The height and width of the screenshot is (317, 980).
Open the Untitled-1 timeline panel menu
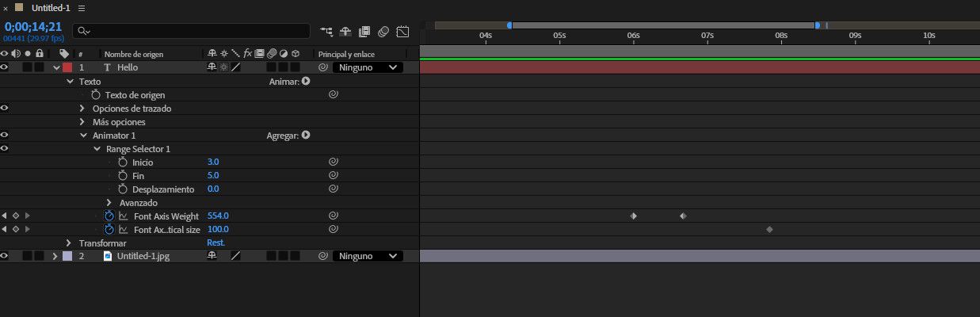pos(82,8)
